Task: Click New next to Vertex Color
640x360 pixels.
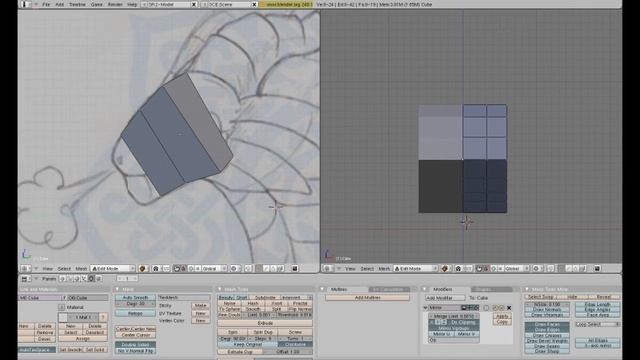Action: tap(200, 321)
